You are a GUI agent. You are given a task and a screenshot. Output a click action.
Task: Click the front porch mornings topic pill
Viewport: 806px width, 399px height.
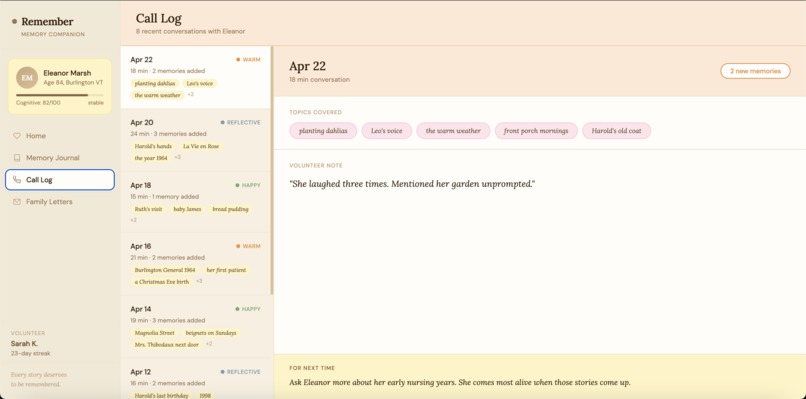[x=536, y=131]
